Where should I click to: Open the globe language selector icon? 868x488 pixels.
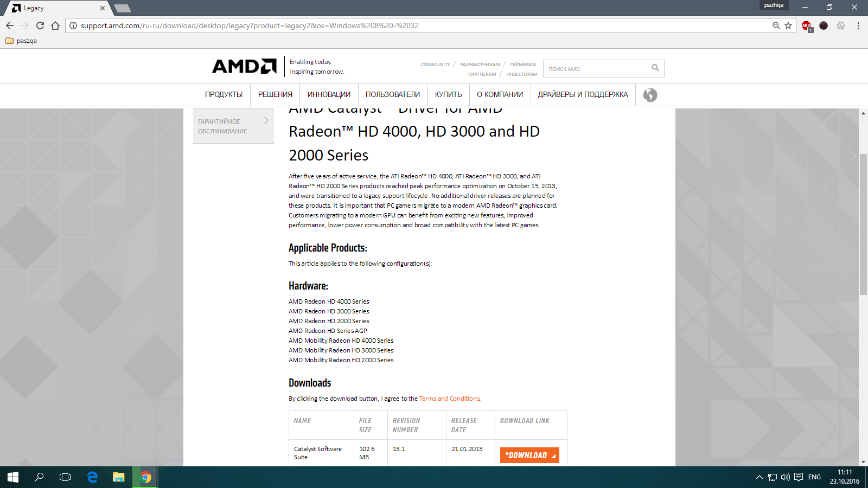pos(650,95)
